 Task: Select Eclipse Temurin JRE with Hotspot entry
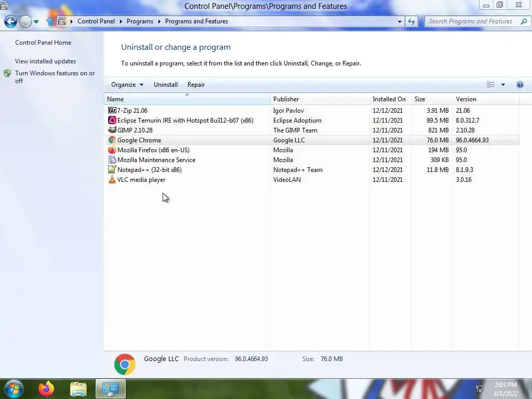(x=185, y=120)
